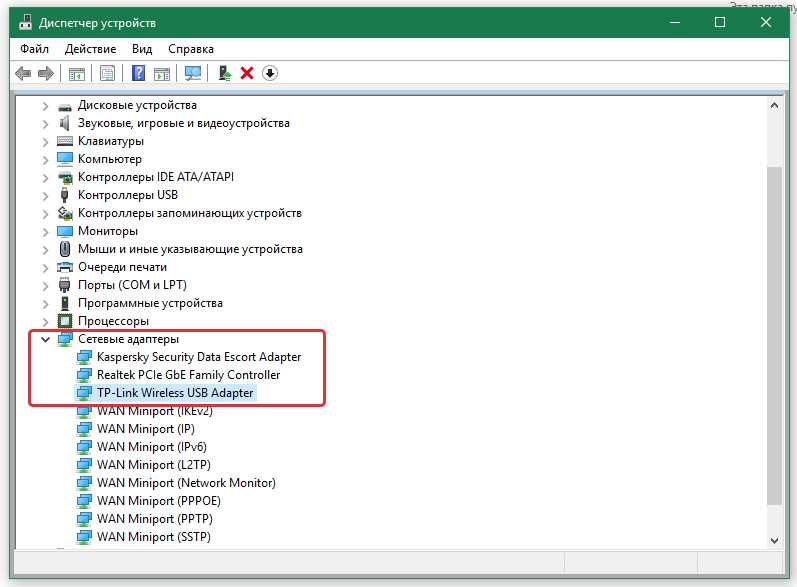The width and height of the screenshot is (797, 587).
Task: Select WAN Miniport (Network Monitor) label
Action: 186,483
